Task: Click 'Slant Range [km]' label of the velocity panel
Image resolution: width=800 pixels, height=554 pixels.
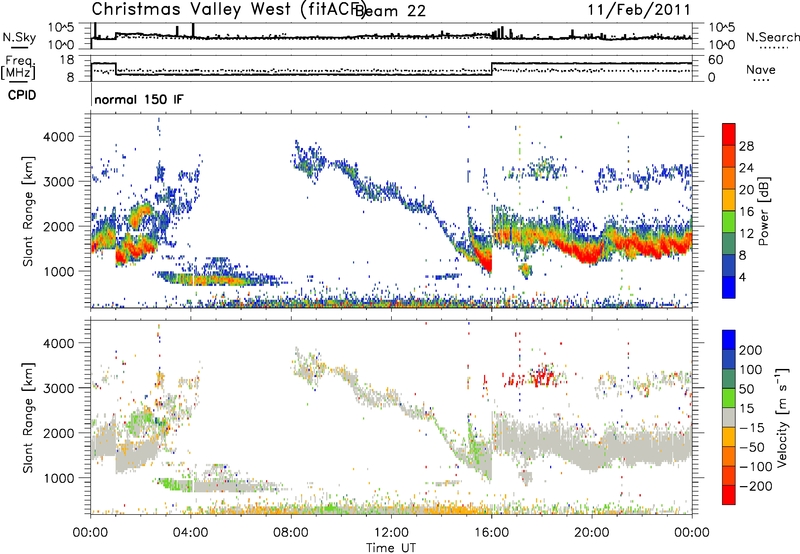Action: point(28,417)
